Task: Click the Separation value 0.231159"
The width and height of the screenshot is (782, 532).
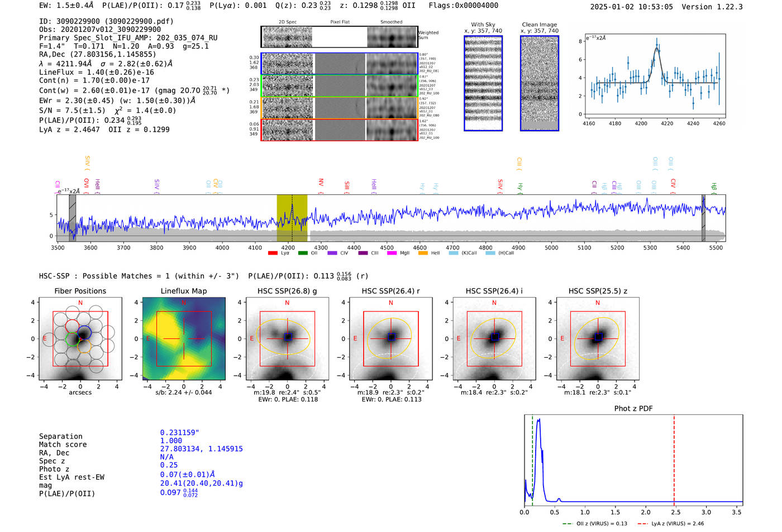Action: [x=180, y=433]
